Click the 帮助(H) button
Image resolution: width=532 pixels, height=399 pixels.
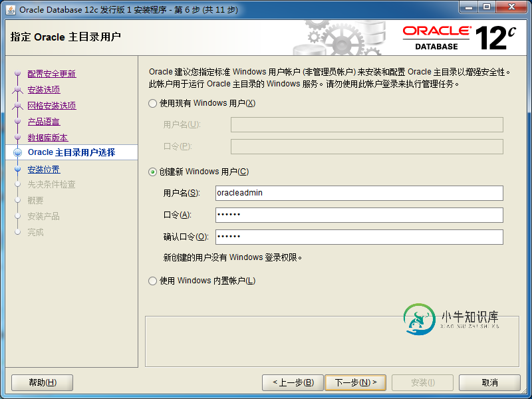pyautogui.click(x=43, y=383)
